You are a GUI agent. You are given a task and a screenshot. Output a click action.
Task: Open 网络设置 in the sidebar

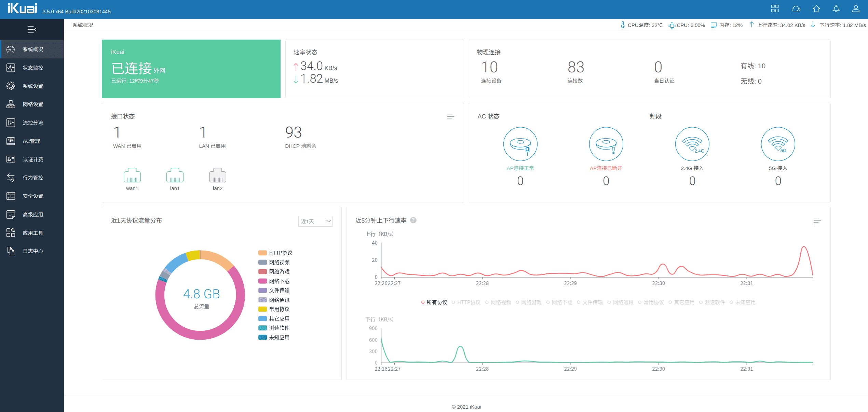pos(33,104)
